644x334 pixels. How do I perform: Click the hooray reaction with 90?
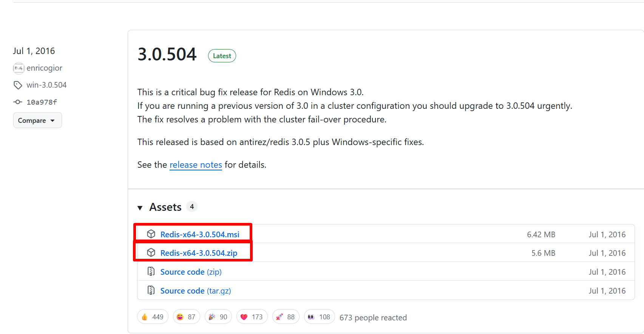[218, 317]
